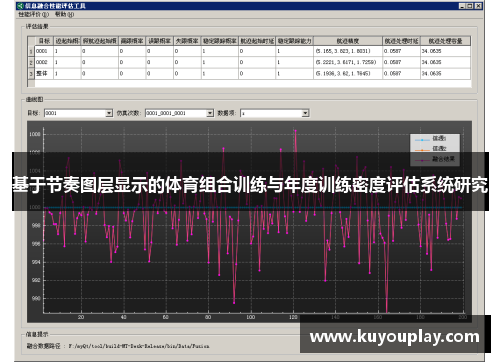Select table row header 1
This screenshot has height=362, width=500.
pos(31,51)
